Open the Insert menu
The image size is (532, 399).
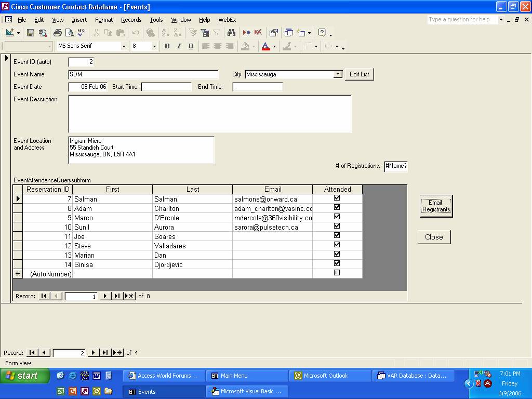(x=79, y=20)
